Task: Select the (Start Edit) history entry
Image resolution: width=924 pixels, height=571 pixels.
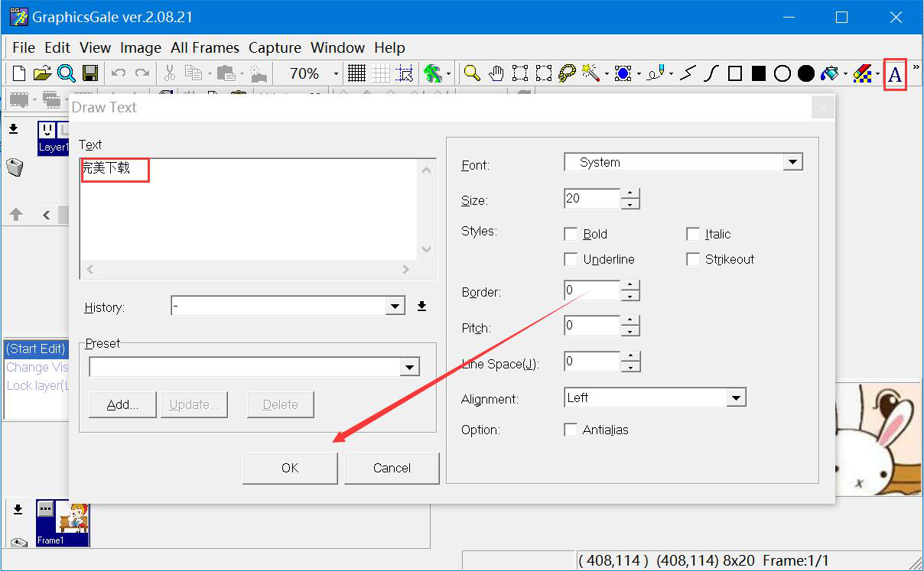Action: (x=36, y=349)
